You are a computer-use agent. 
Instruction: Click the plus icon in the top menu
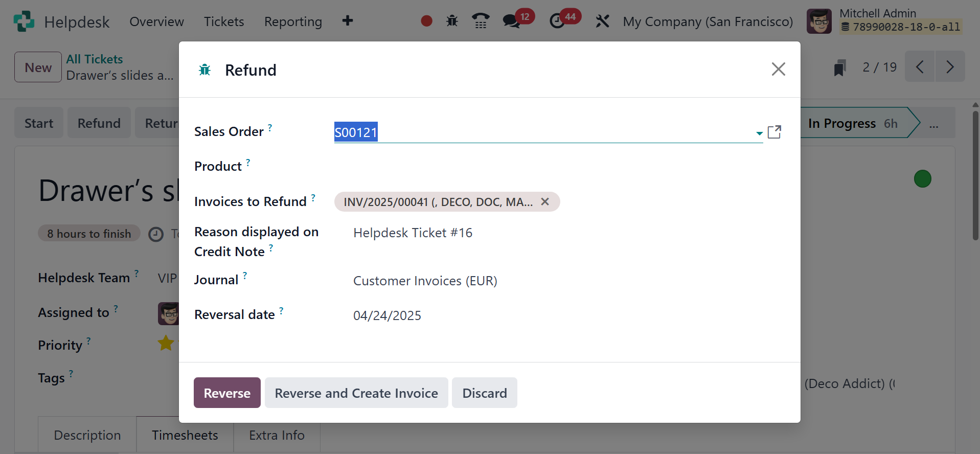348,21
